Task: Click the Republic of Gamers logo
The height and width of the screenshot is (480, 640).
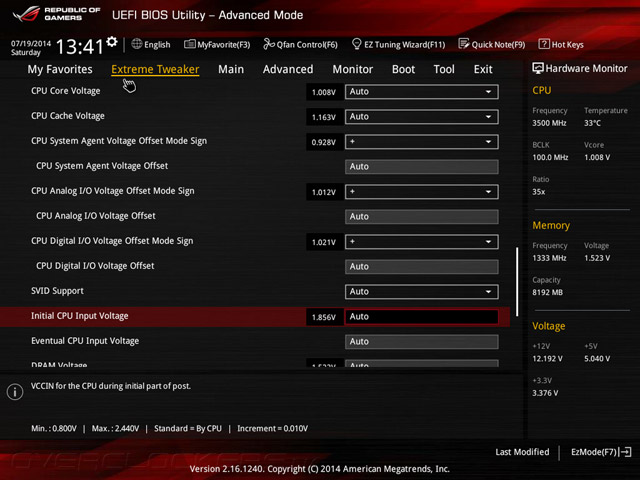Action: [x=56, y=14]
